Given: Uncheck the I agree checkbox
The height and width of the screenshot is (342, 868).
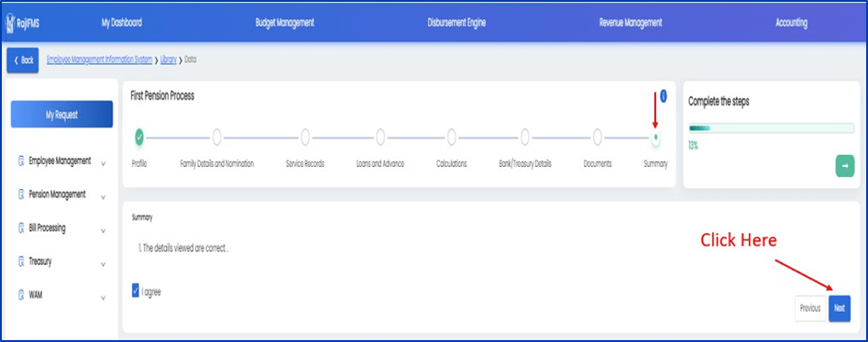Looking at the screenshot, I should [x=136, y=291].
